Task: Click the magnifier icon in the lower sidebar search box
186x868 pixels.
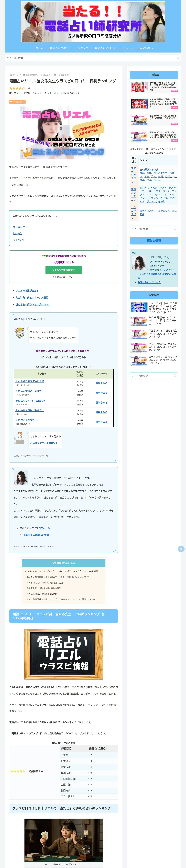Action: pos(175,376)
